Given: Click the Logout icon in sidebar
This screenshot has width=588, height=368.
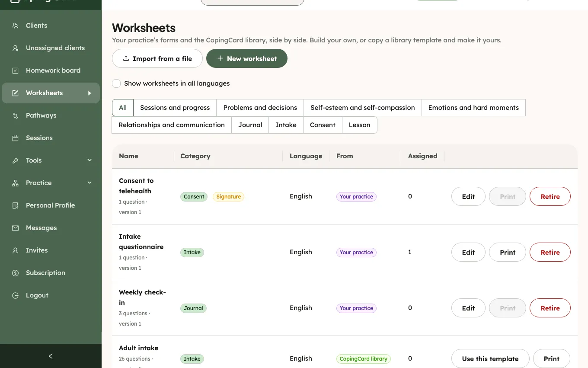Looking at the screenshot, I should [16, 295].
